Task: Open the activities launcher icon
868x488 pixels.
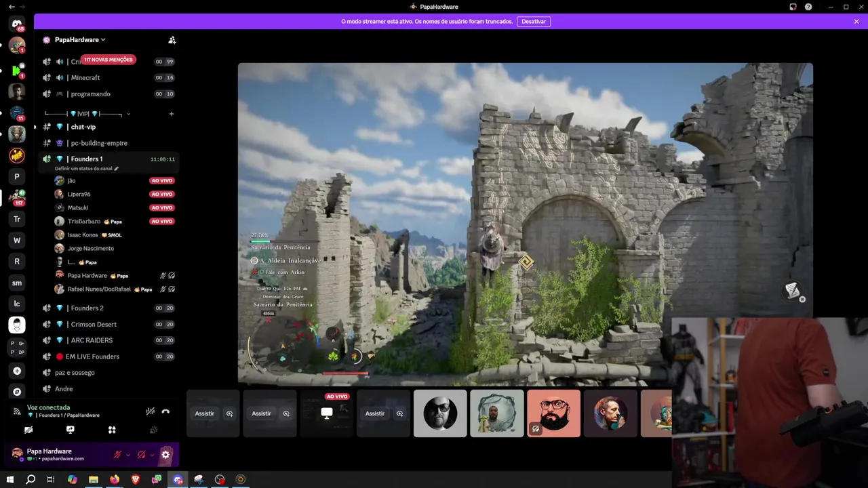Action: coord(112,430)
